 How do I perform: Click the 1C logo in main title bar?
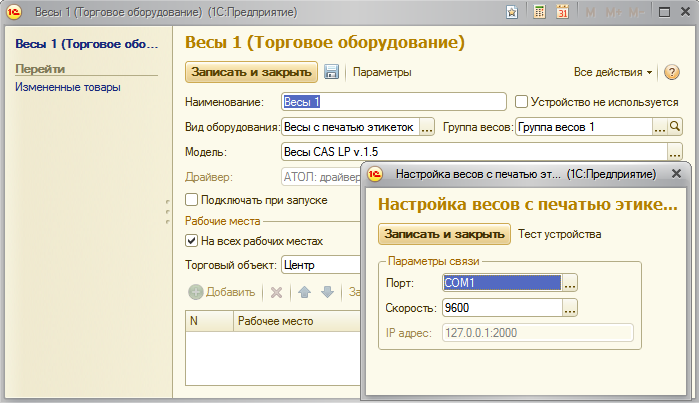coord(14,12)
